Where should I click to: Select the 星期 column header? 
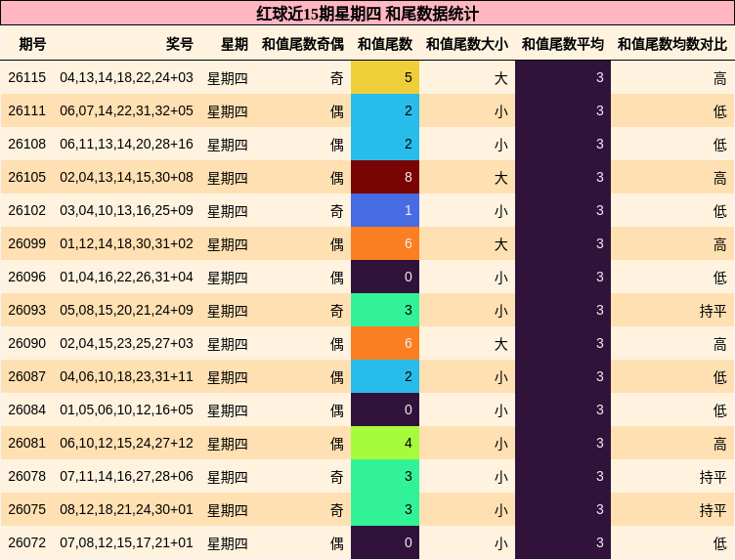pyautogui.click(x=235, y=45)
